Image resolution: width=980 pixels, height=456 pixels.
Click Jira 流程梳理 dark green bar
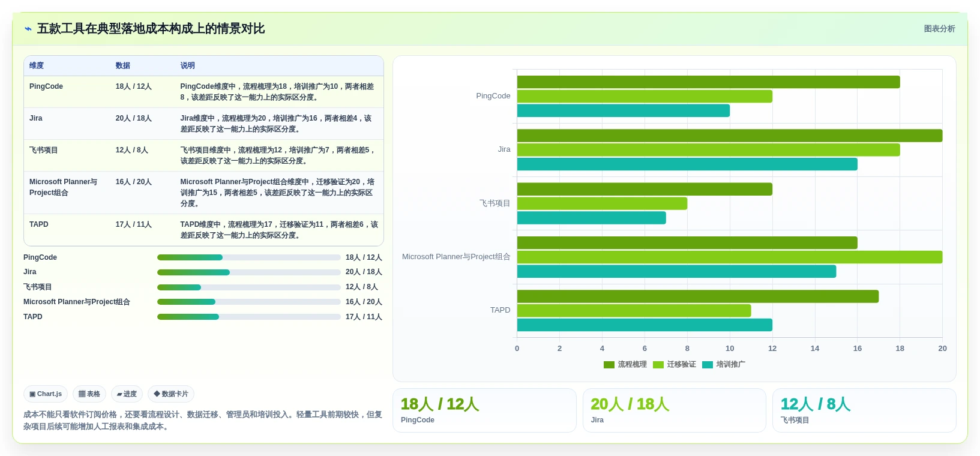click(x=730, y=136)
